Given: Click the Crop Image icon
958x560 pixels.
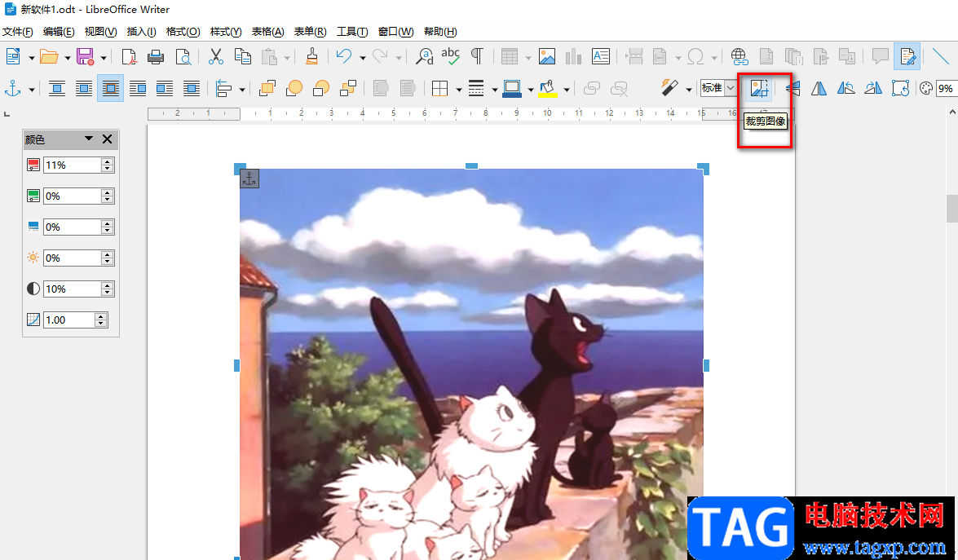Looking at the screenshot, I should point(759,89).
